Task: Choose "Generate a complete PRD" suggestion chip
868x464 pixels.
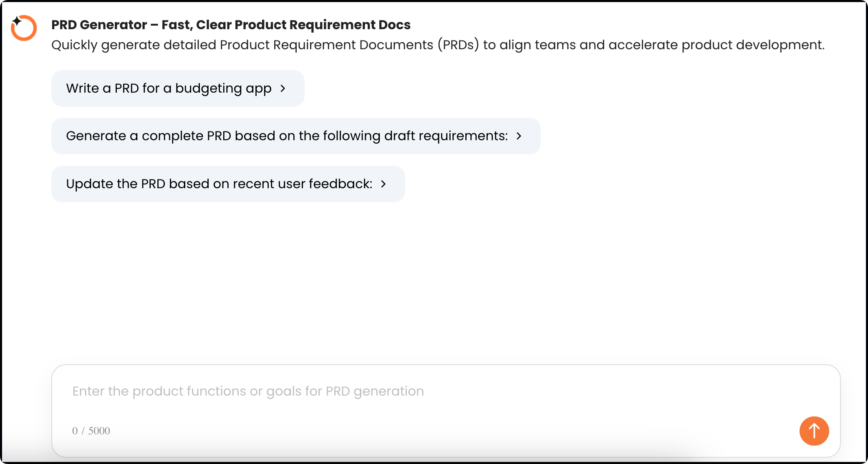Action: tap(296, 136)
